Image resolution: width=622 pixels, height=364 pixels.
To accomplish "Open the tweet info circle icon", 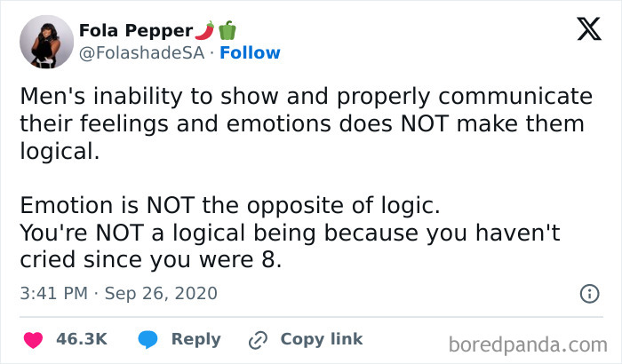I will coord(587,293).
